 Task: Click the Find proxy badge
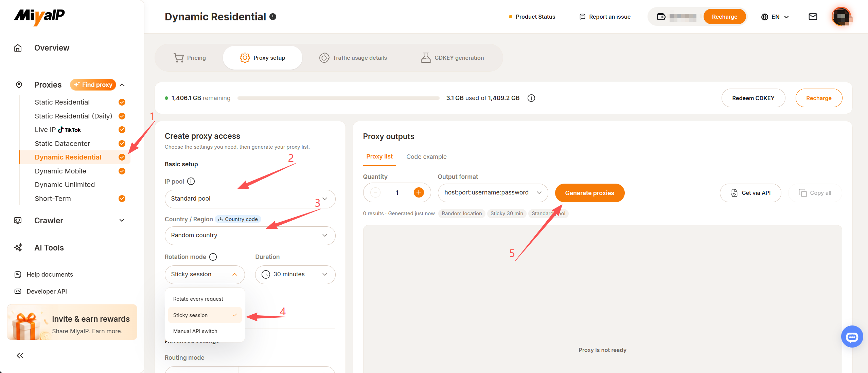(x=93, y=85)
